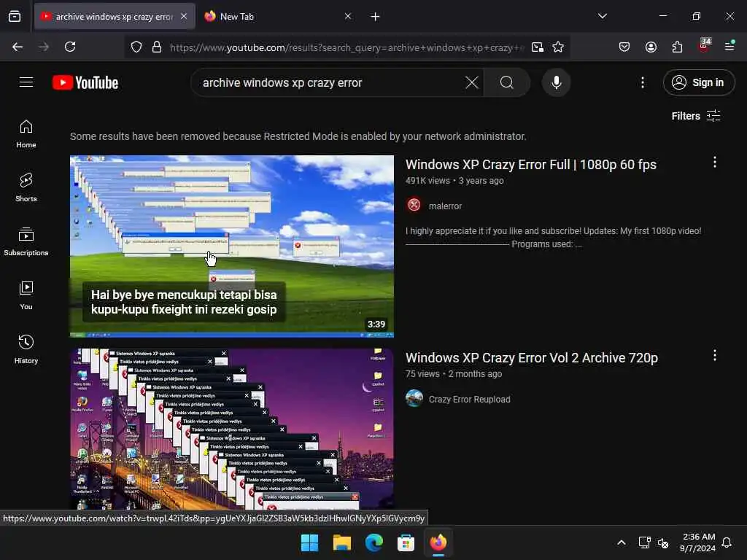Open Firefox account icon
747x560 pixels.
coord(651,47)
